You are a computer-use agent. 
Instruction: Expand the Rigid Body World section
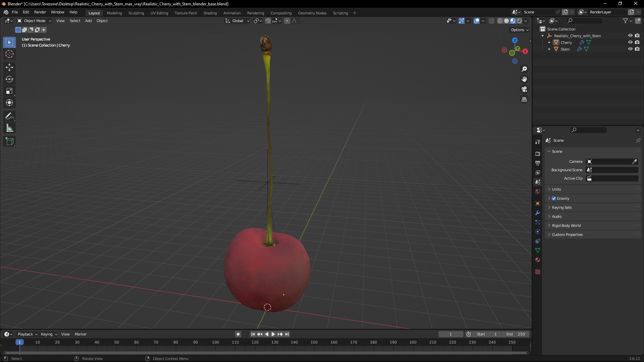pyautogui.click(x=550, y=226)
